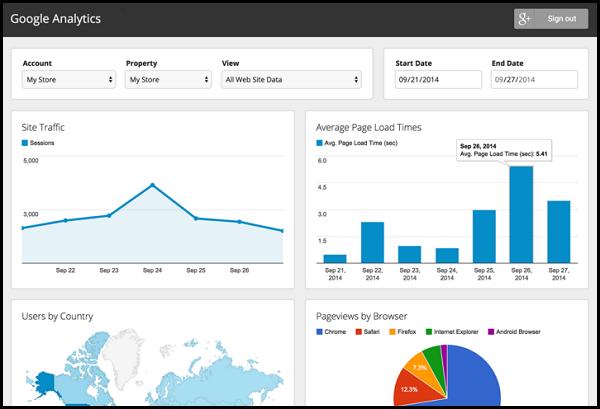Image resolution: width=600 pixels, height=409 pixels.
Task: Click the Sep 23, 2014 bar
Action: pyautogui.click(x=409, y=254)
